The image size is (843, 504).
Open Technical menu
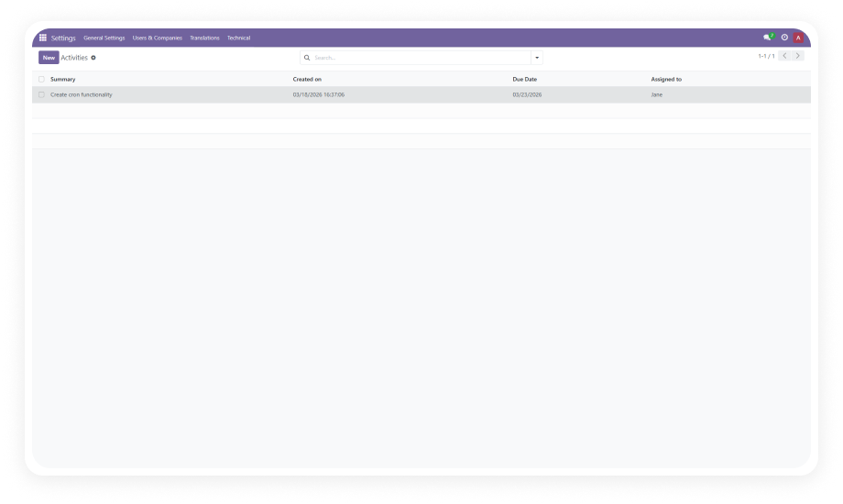point(239,38)
